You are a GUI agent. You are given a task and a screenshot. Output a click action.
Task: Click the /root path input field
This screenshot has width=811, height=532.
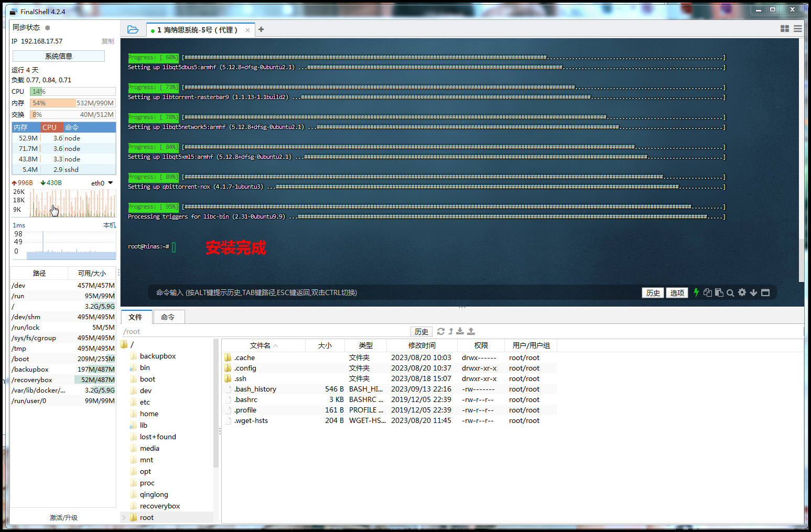coord(265,331)
